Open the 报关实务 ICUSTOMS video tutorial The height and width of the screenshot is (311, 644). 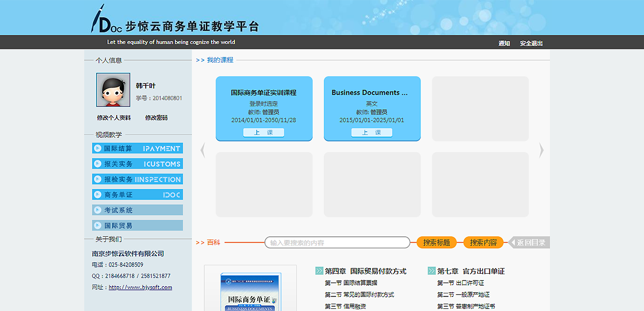pos(137,164)
